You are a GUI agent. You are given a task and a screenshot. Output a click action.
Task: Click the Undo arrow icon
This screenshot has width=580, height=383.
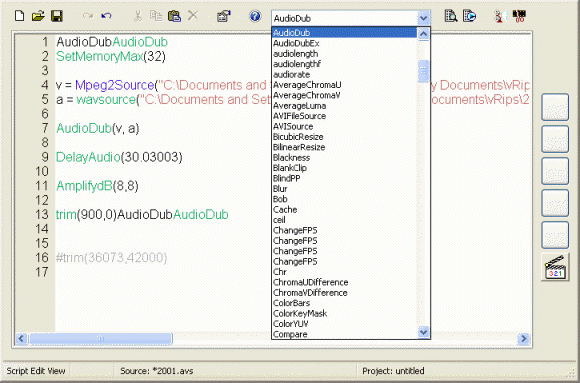[106, 16]
